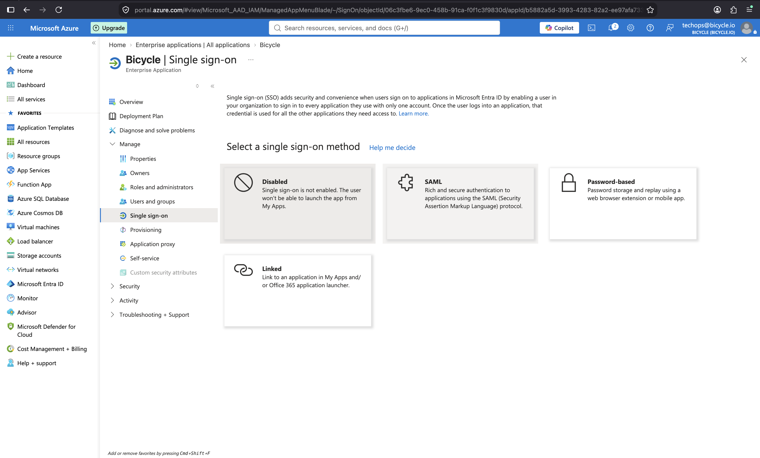Open the ellipsis menu beside the title

(x=251, y=60)
